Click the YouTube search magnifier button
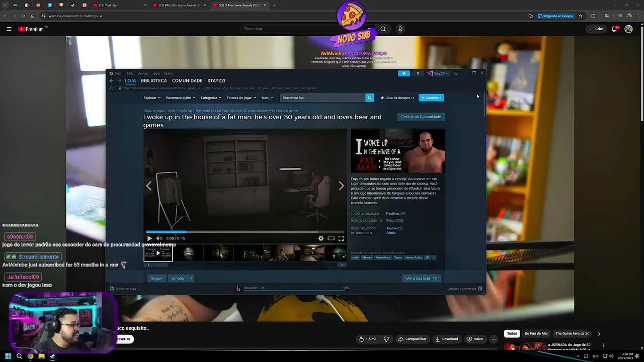 383,29
